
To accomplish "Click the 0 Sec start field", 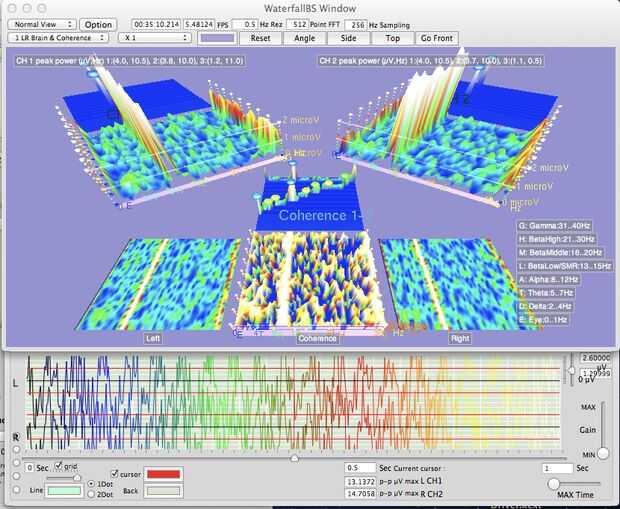I will click(x=30, y=468).
